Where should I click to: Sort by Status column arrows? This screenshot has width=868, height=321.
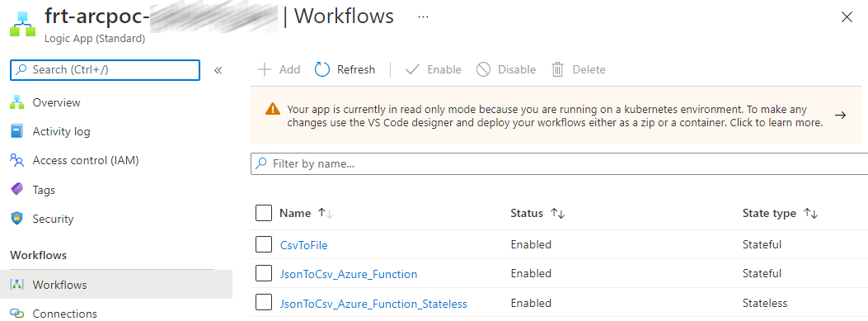557,214
